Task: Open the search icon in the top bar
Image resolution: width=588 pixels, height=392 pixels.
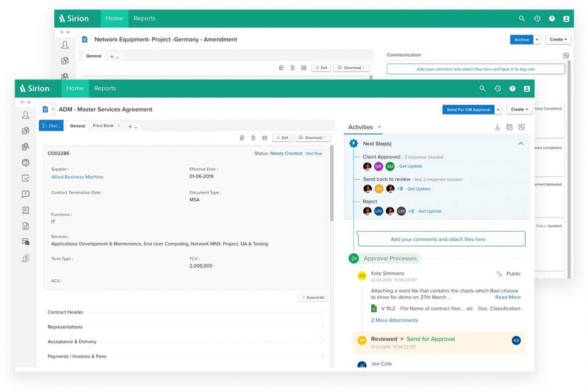Action: pyautogui.click(x=482, y=88)
